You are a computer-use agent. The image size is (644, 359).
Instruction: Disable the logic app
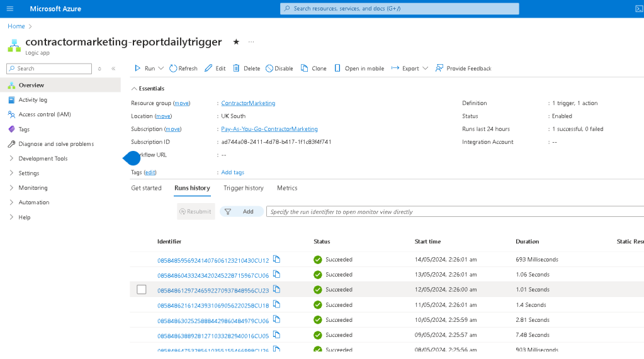[280, 69]
